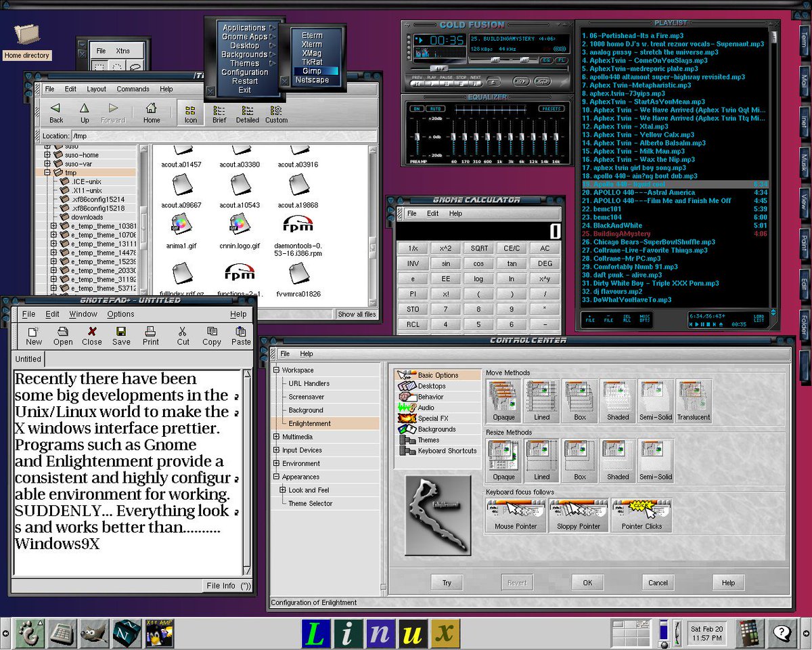
Task: Toggle the equalizer AUTO button
Action: click(x=436, y=108)
